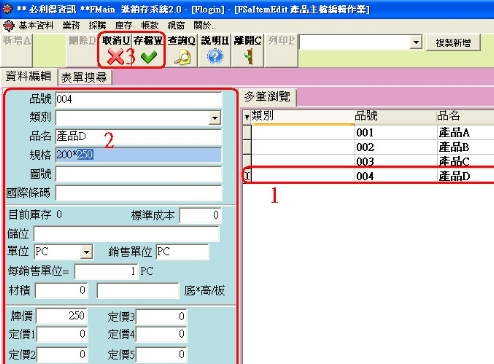This screenshot has width=494, height=364.
Task: Open the 關於 menu
Action: pyautogui.click(x=204, y=25)
